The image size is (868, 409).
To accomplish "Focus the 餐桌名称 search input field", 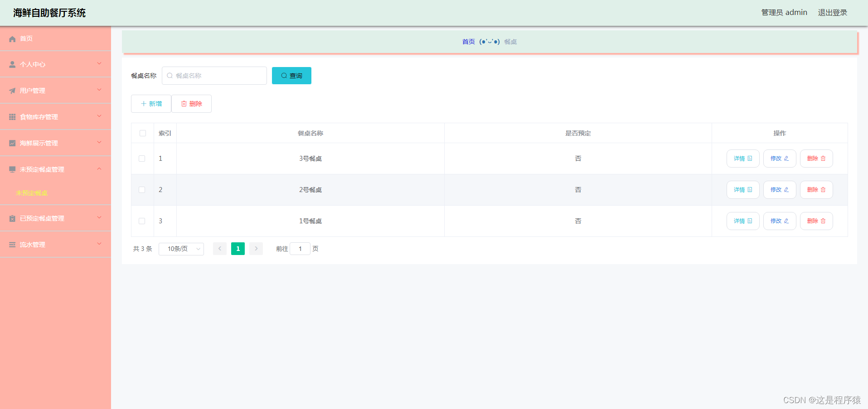I will [214, 76].
